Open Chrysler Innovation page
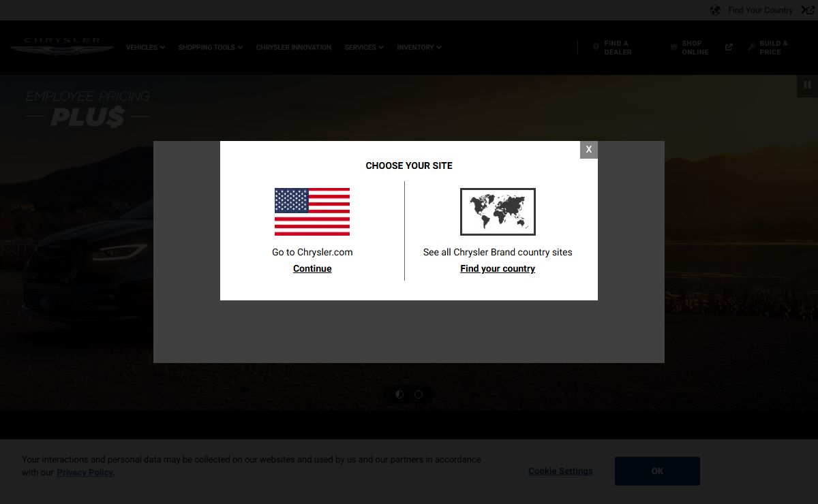 tap(294, 48)
